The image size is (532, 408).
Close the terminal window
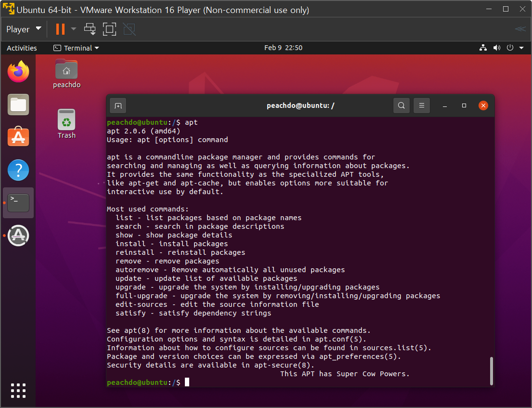[x=483, y=105]
